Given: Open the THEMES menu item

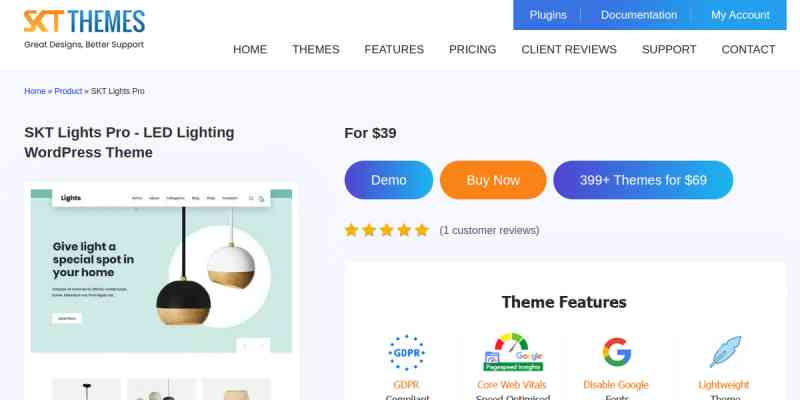Looking at the screenshot, I should (x=315, y=49).
